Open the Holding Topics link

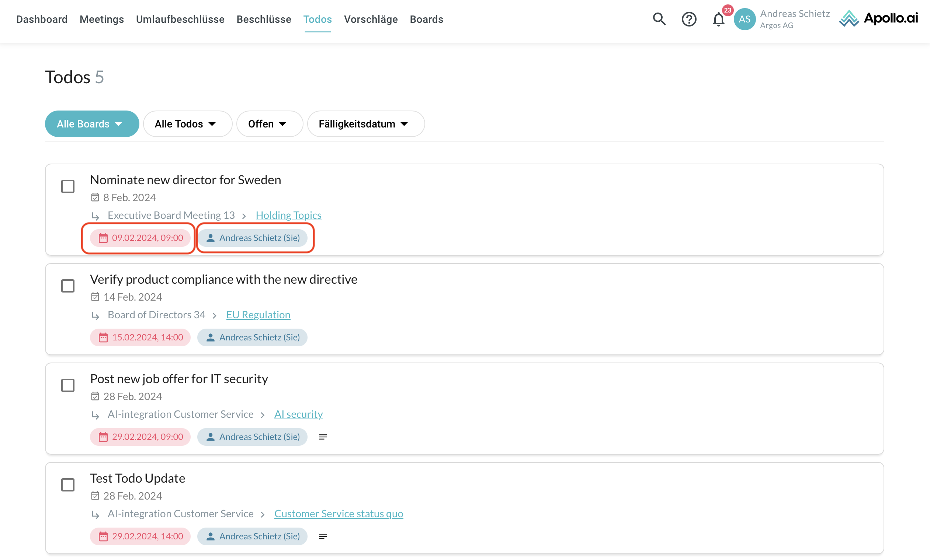coord(288,215)
